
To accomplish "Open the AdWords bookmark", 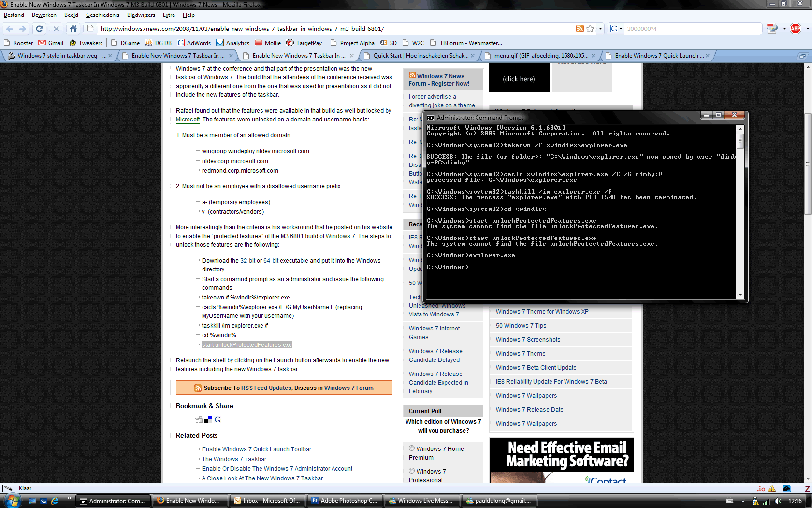I will pyautogui.click(x=194, y=43).
